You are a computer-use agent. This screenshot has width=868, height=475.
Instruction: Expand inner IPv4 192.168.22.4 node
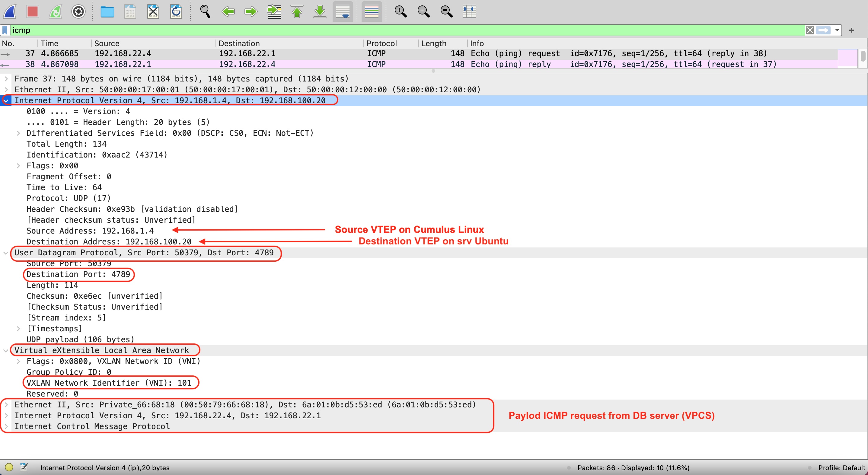tap(6, 416)
